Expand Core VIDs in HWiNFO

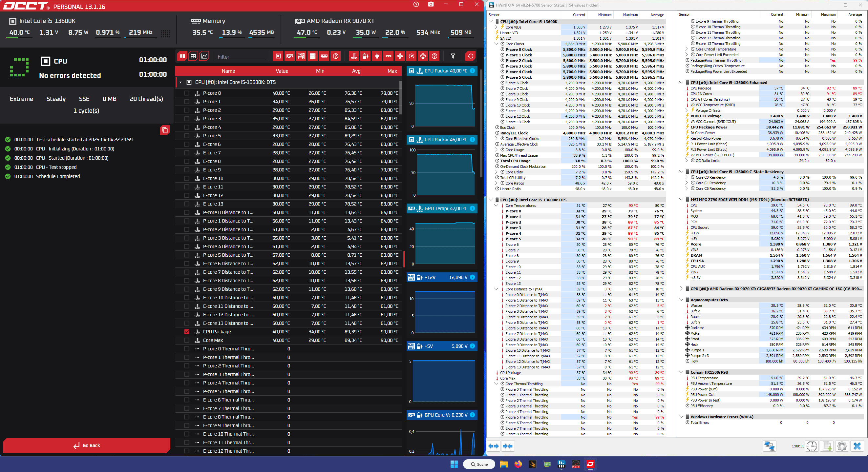point(496,27)
